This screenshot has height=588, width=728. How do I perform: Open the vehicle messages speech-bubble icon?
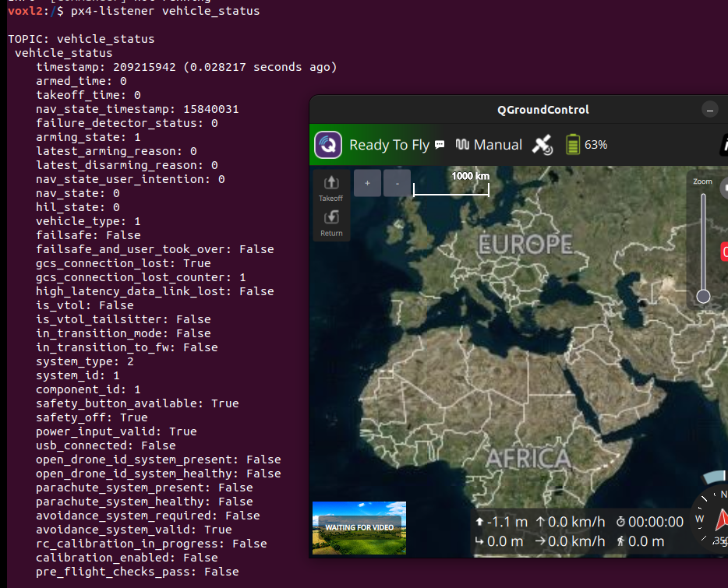click(439, 145)
